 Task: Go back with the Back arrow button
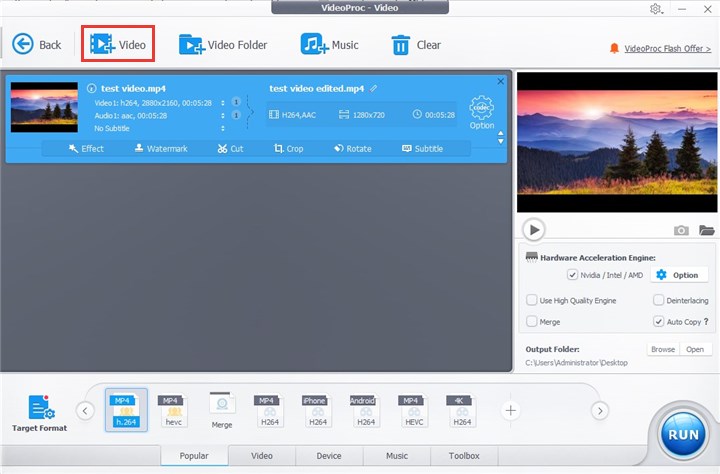click(36, 45)
